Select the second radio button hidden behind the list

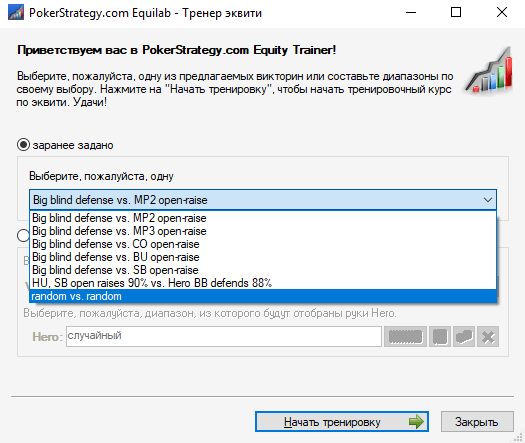22,235
